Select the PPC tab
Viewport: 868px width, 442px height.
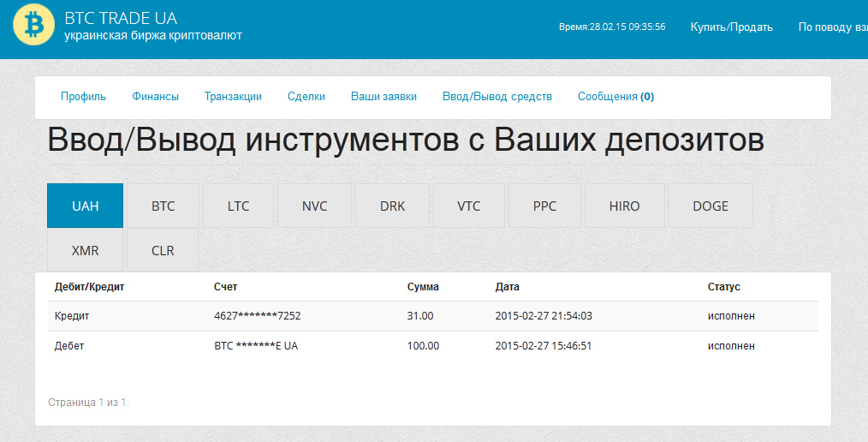click(544, 206)
